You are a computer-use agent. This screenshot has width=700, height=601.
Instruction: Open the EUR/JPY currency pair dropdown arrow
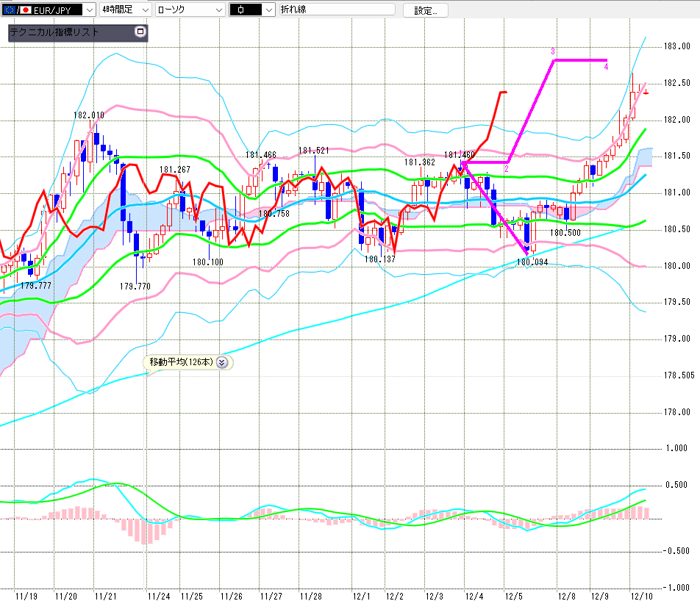tap(89, 10)
